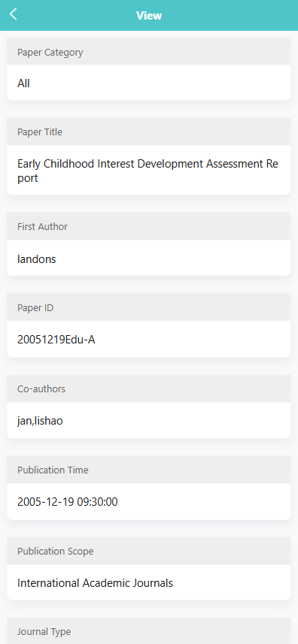Click the First Author value landons

[37, 259]
